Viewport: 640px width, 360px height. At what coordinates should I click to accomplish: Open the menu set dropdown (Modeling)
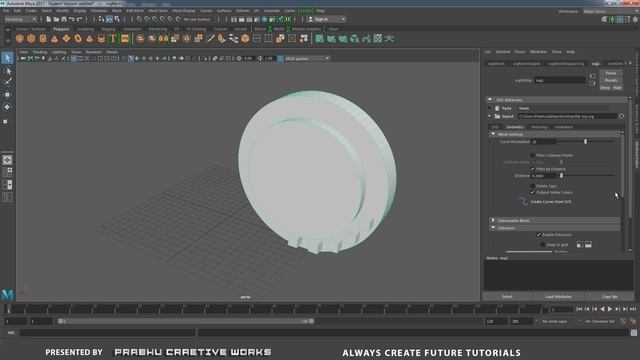tap(20, 19)
